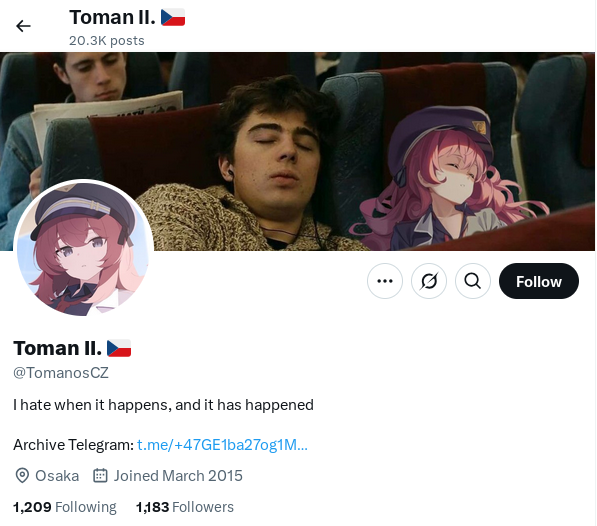This screenshot has height=526, width=597.
Task: Go back using the left arrow
Action: point(23,26)
